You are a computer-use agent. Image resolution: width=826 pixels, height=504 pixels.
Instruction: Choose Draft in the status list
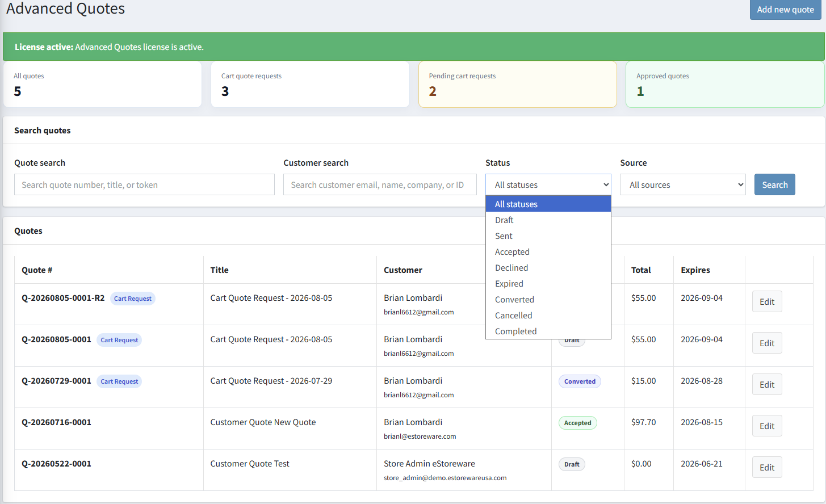[x=548, y=220]
